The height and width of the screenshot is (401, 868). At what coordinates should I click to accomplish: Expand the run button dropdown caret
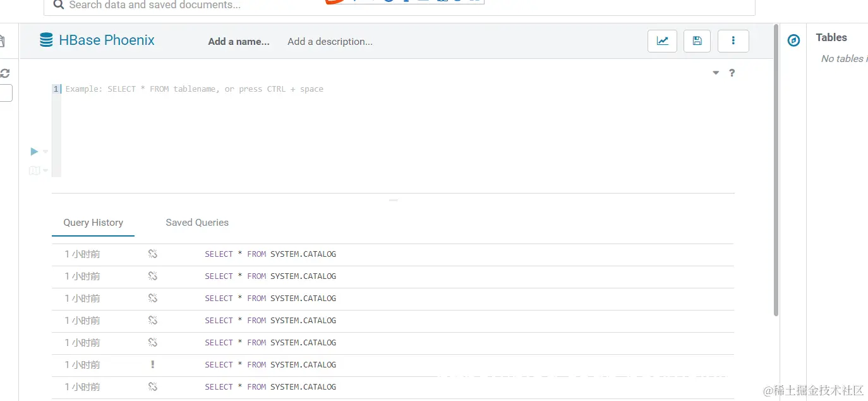[x=45, y=152]
